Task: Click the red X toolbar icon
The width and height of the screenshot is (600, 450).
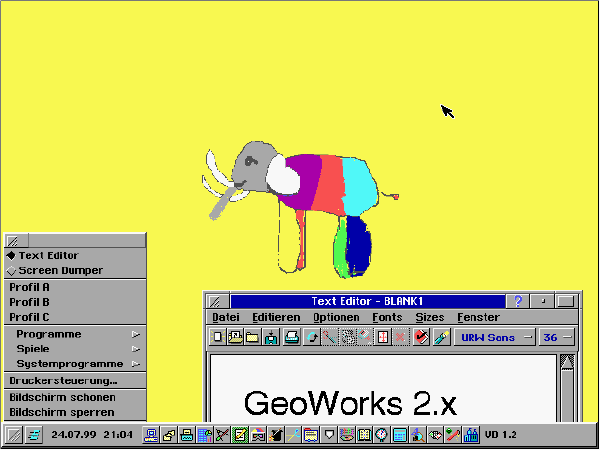Action: click(400, 337)
